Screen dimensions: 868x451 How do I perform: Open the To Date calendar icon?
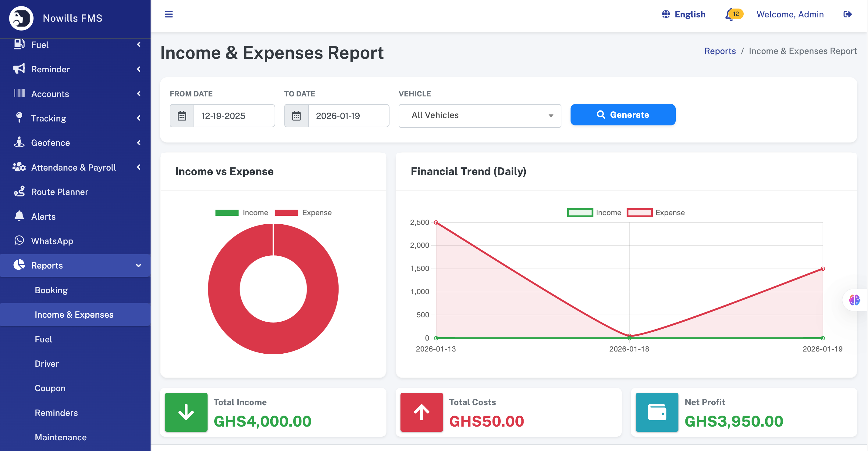[296, 116]
